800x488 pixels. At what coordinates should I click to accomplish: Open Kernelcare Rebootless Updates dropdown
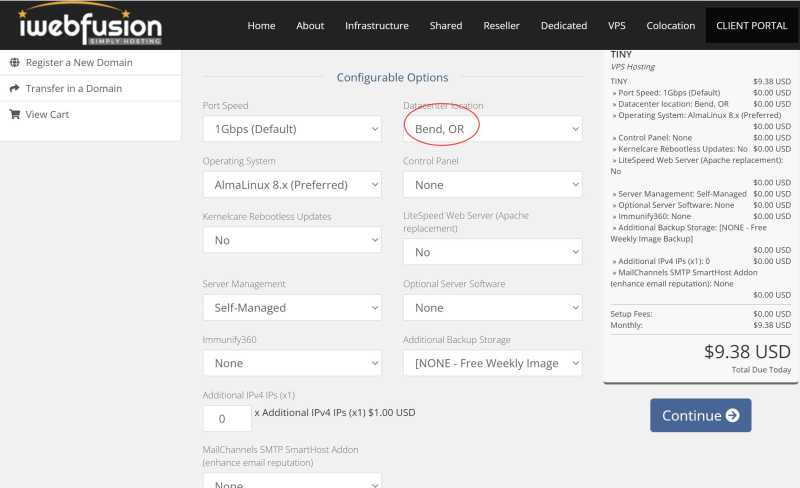(x=292, y=240)
